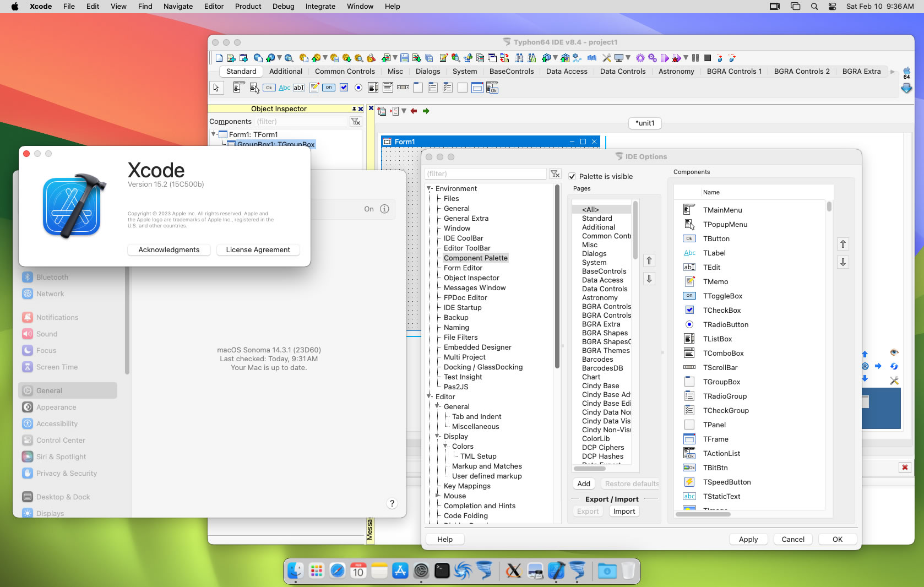This screenshot has height=587, width=924.
Task: Collapse the Environment tree node
Action: [x=430, y=188]
